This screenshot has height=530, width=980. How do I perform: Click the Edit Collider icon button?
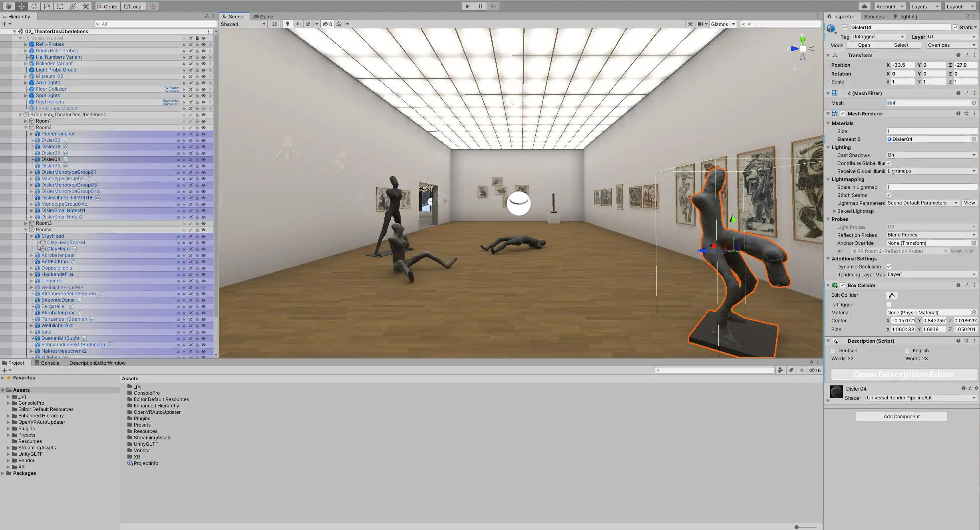coord(891,296)
